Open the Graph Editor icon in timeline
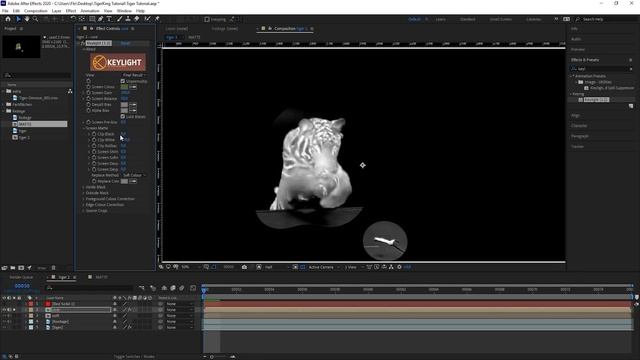This screenshot has width=640, height=360. coord(193,288)
